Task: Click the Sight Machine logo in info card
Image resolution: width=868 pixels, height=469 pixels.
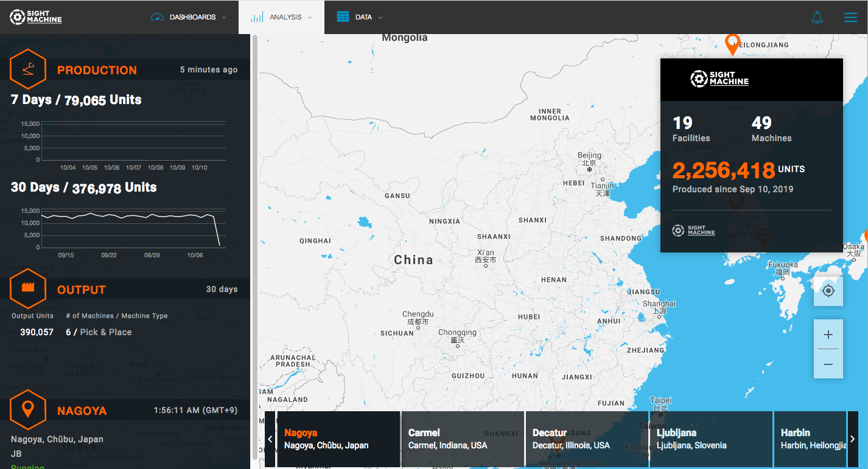Action: coord(719,78)
